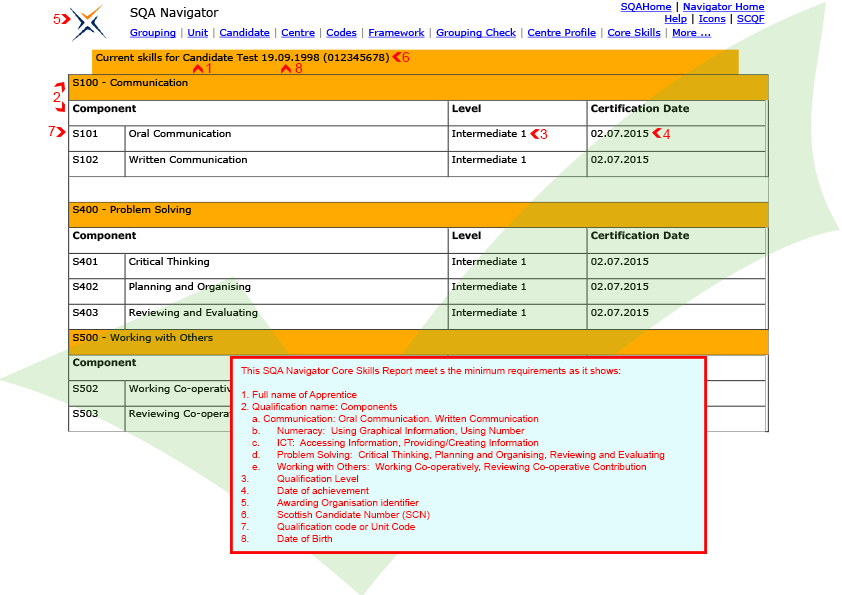Viewport: 842px width, 595px height.
Task: Visit the SQAHome link
Action: pyautogui.click(x=646, y=7)
